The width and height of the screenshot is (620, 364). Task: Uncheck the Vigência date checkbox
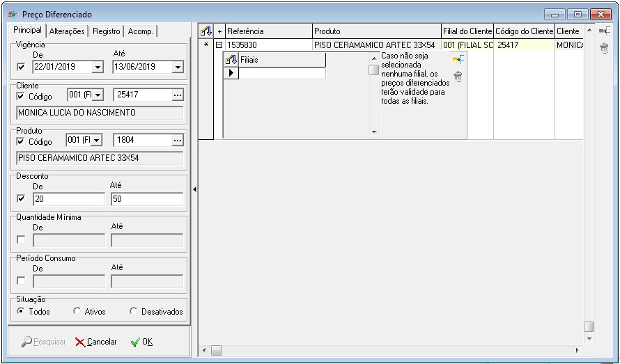20,68
